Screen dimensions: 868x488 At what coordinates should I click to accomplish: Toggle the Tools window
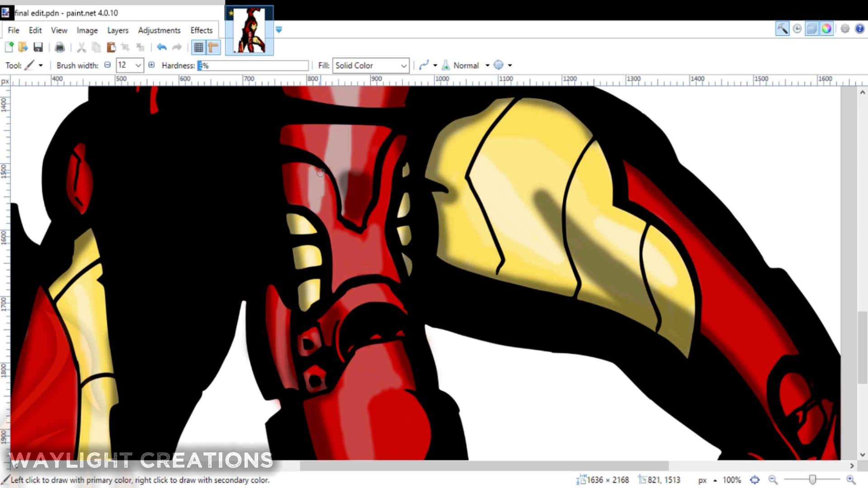[782, 29]
